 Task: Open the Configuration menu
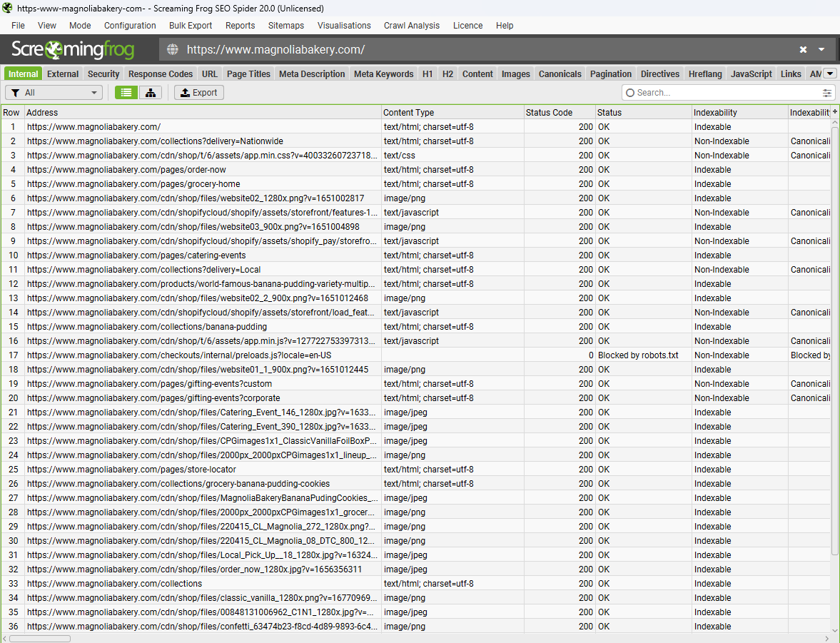[x=130, y=26]
